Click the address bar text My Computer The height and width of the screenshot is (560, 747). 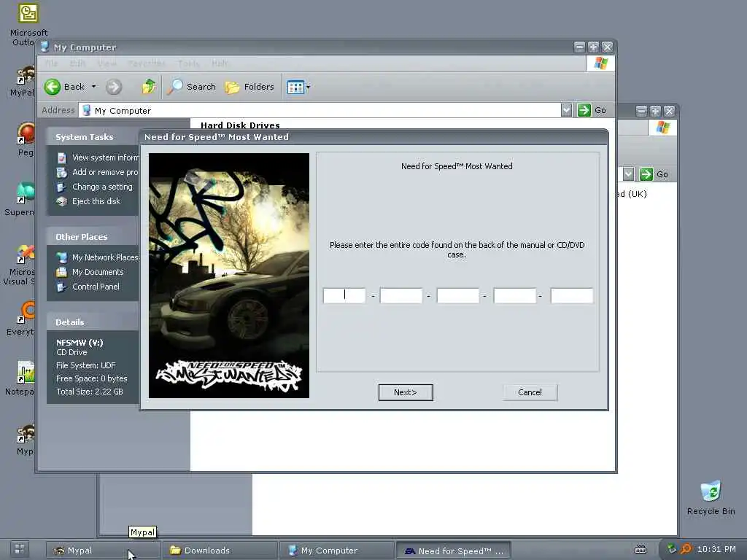click(123, 111)
